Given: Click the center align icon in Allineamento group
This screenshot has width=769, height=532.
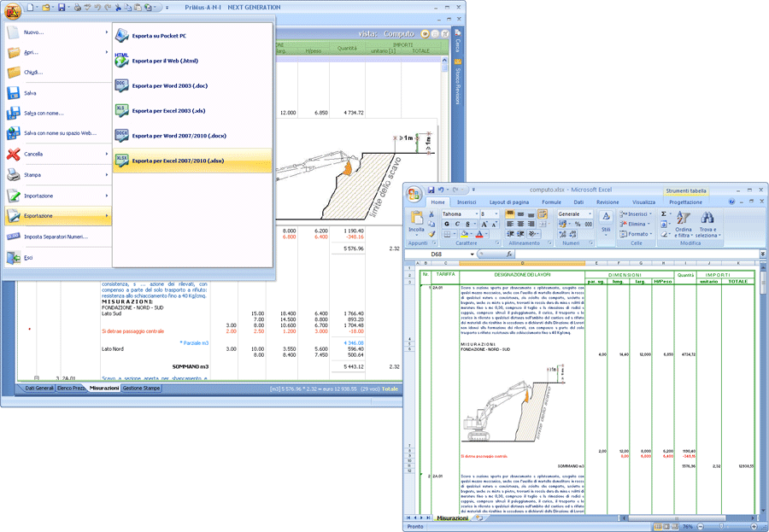Looking at the screenshot, I should tap(520, 224).
